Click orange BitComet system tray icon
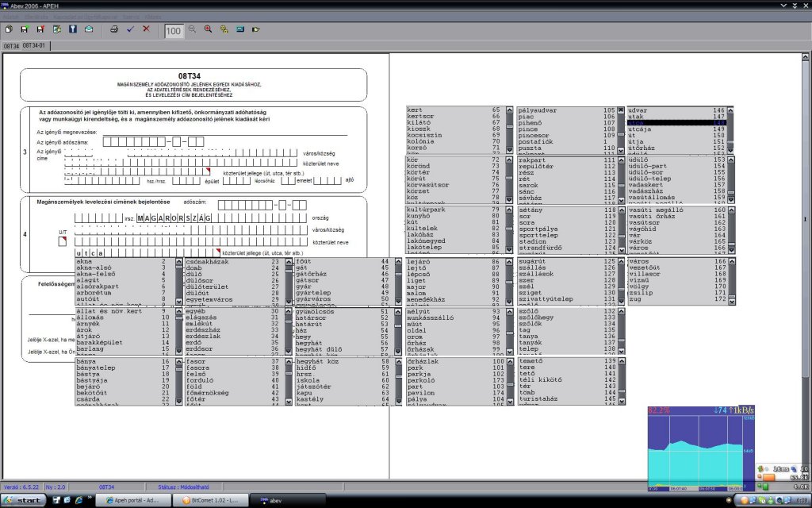This screenshot has height=508, width=812. coord(744,500)
